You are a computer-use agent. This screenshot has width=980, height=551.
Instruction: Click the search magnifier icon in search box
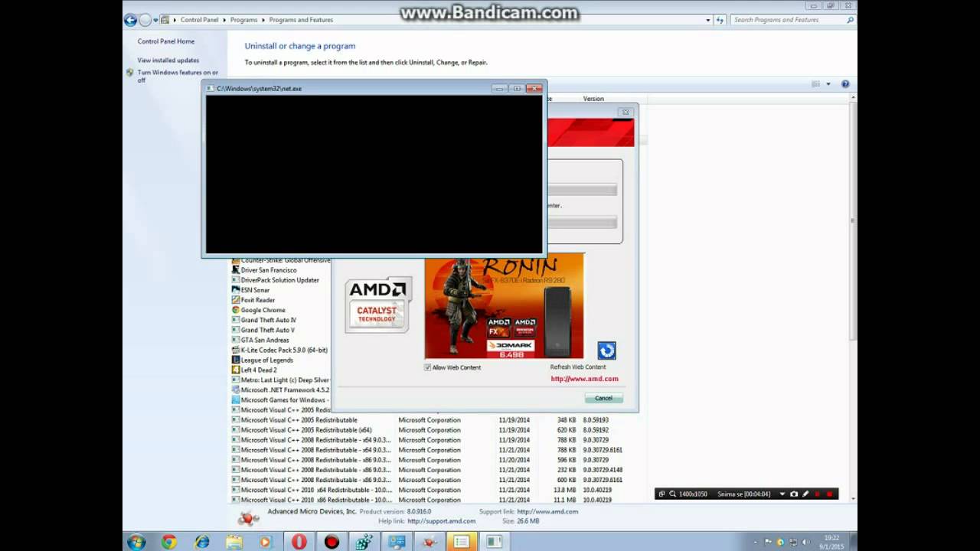(x=850, y=20)
